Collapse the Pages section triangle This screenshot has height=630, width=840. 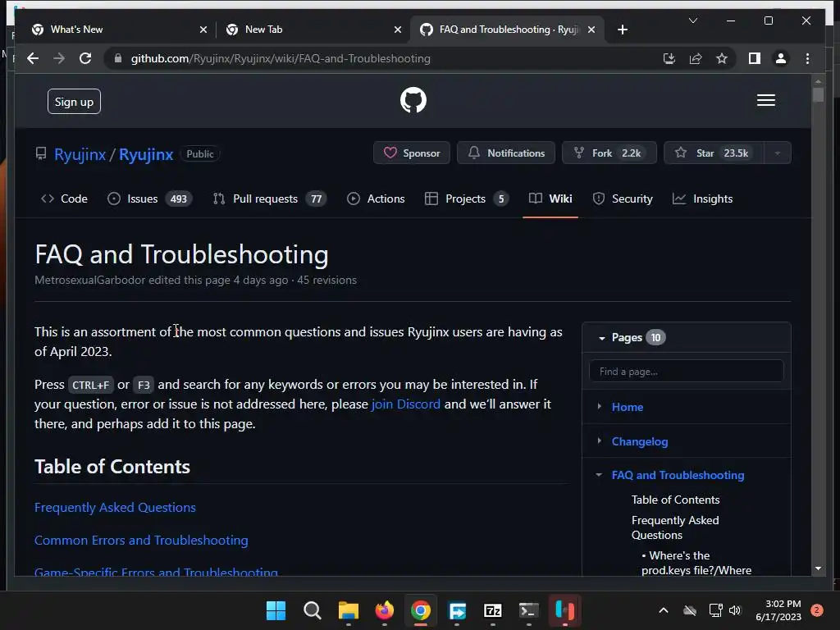(x=601, y=338)
